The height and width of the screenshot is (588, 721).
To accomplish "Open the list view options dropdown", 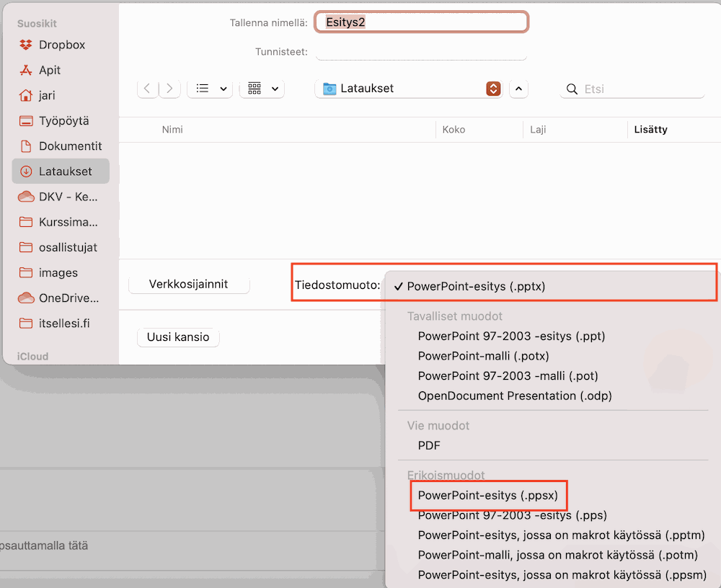I will coord(210,88).
